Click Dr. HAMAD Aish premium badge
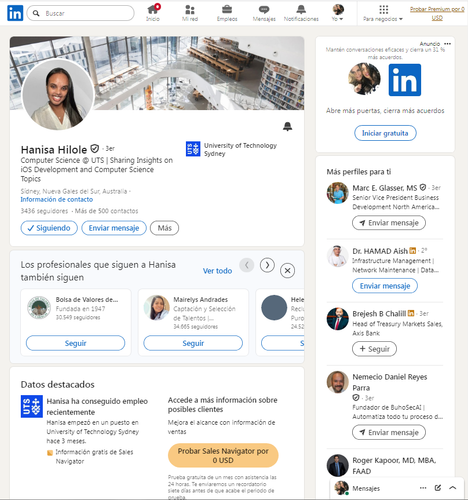This screenshot has width=468, height=500. coord(413,250)
